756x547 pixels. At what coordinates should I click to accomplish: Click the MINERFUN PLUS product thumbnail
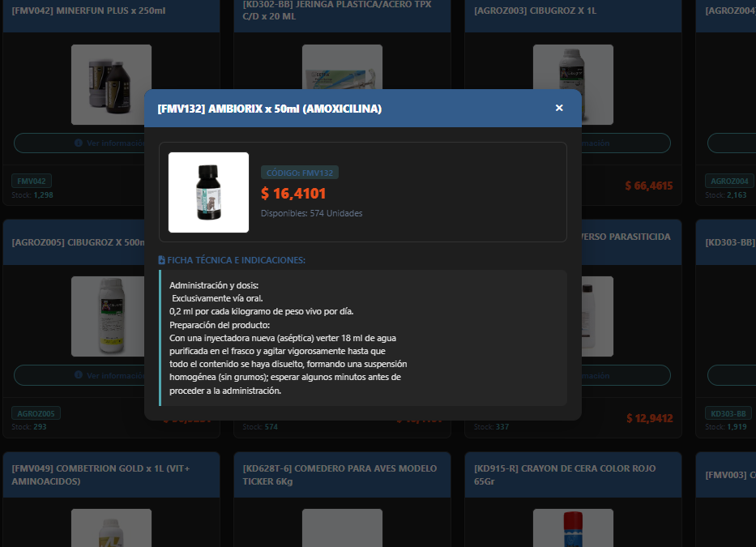[x=111, y=84]
